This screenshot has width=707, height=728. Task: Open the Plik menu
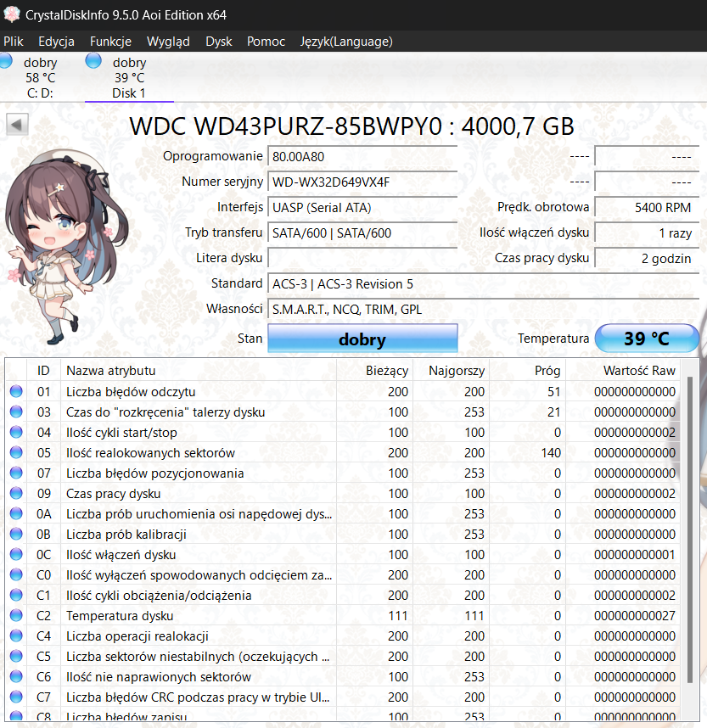pos(14,42)
